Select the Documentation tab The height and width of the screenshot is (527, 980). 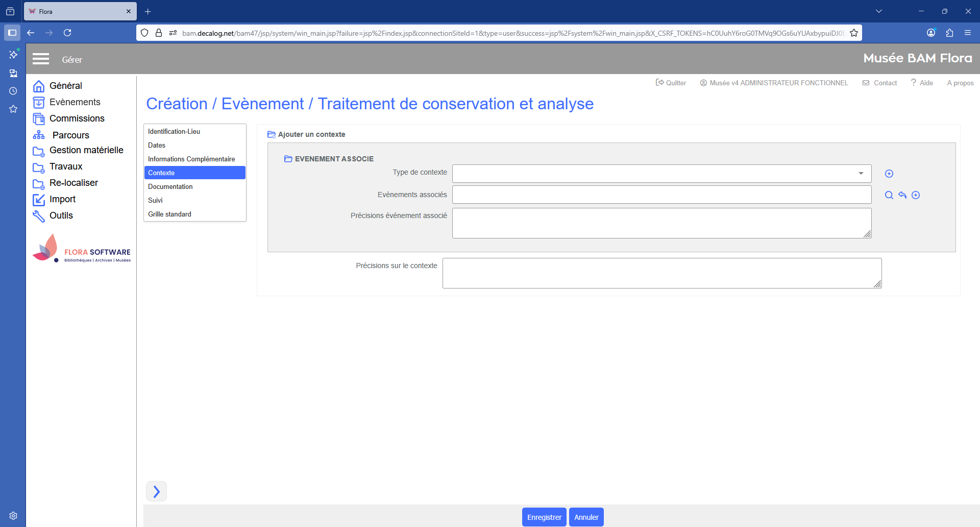click(x=170, y=187)
